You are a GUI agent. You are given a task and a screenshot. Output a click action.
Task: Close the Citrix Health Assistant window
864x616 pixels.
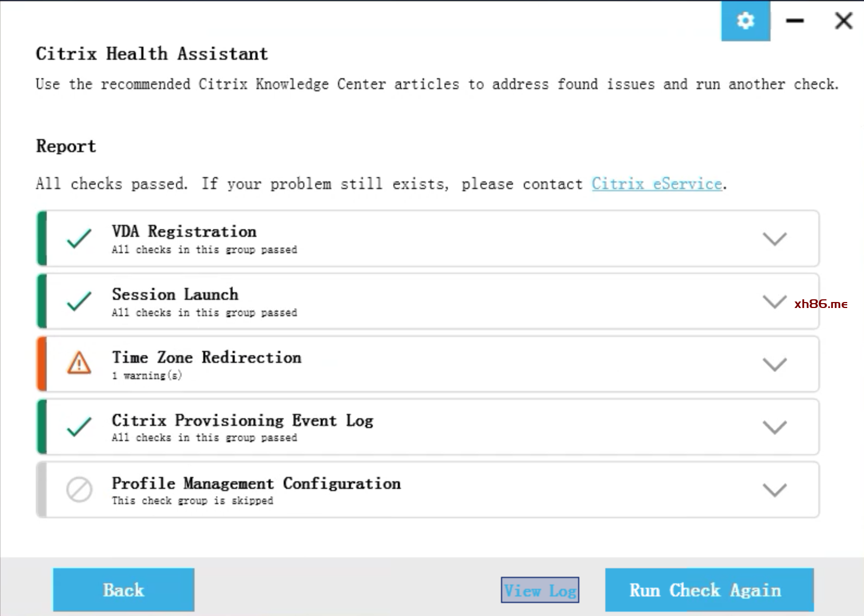843,21
